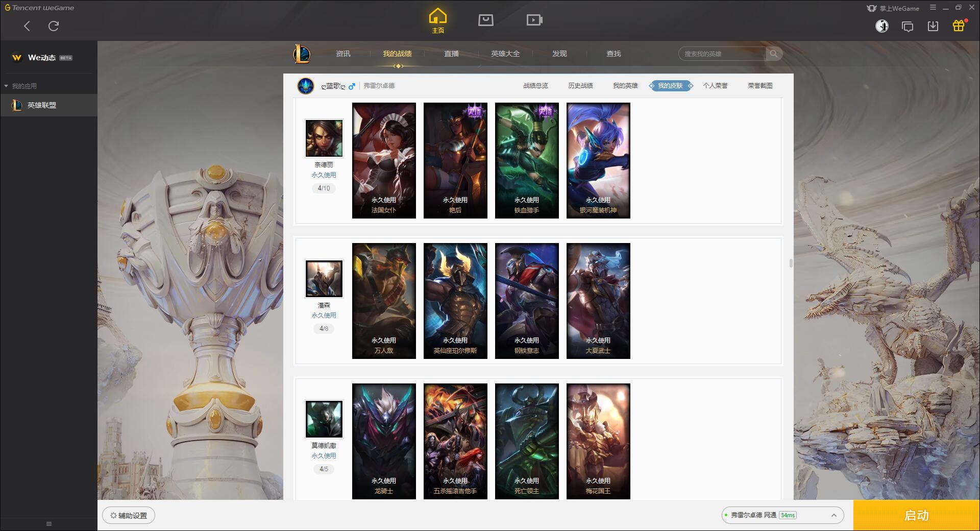Click the 潘森 champion portrait

[324, 279]
